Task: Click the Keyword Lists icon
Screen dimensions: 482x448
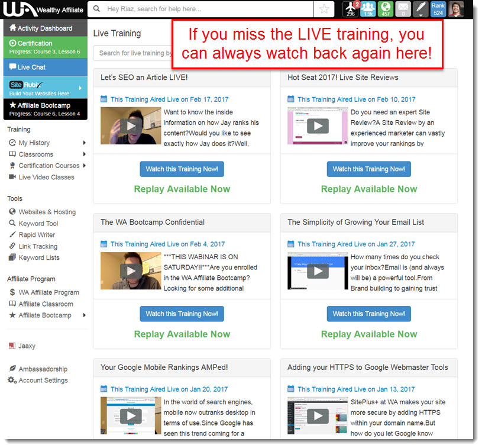Action: (x=12, y=257)
